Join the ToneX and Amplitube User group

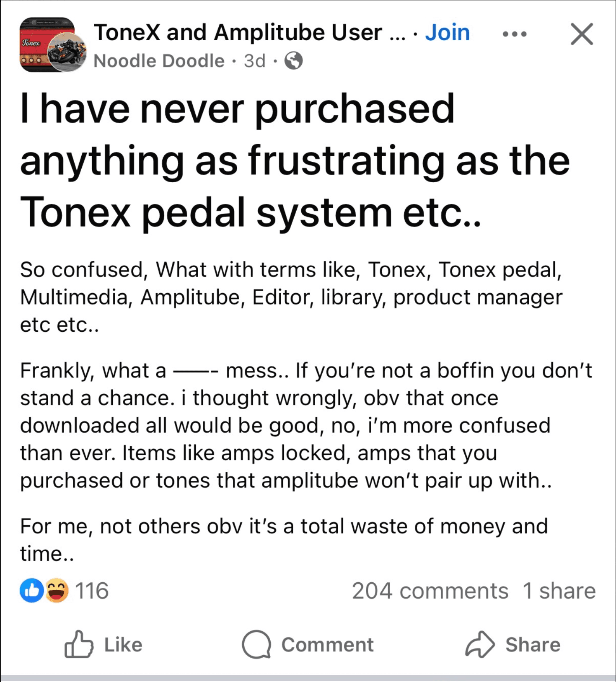[x=447, y=33]
